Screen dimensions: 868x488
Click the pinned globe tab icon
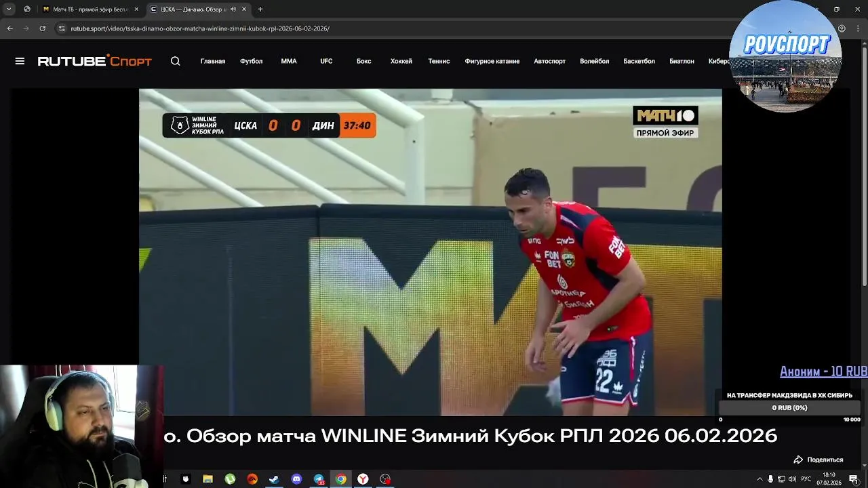(26, 9)
